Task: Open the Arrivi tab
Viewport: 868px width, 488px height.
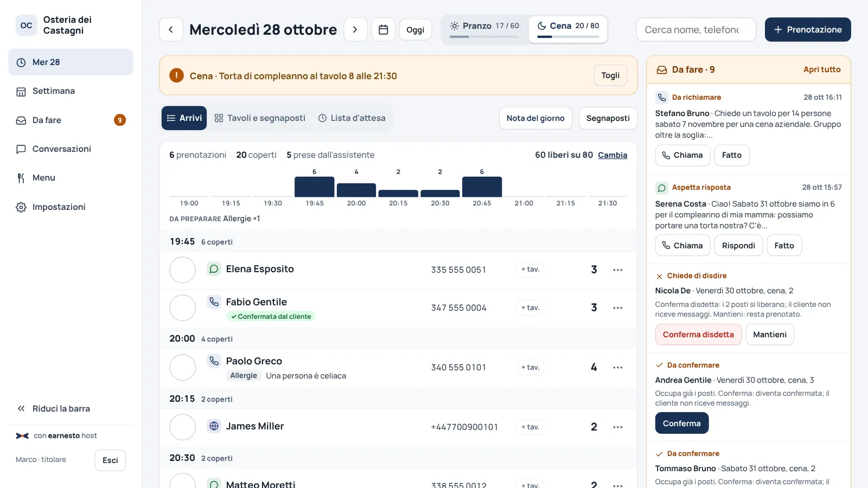Action: click(184, 118)
